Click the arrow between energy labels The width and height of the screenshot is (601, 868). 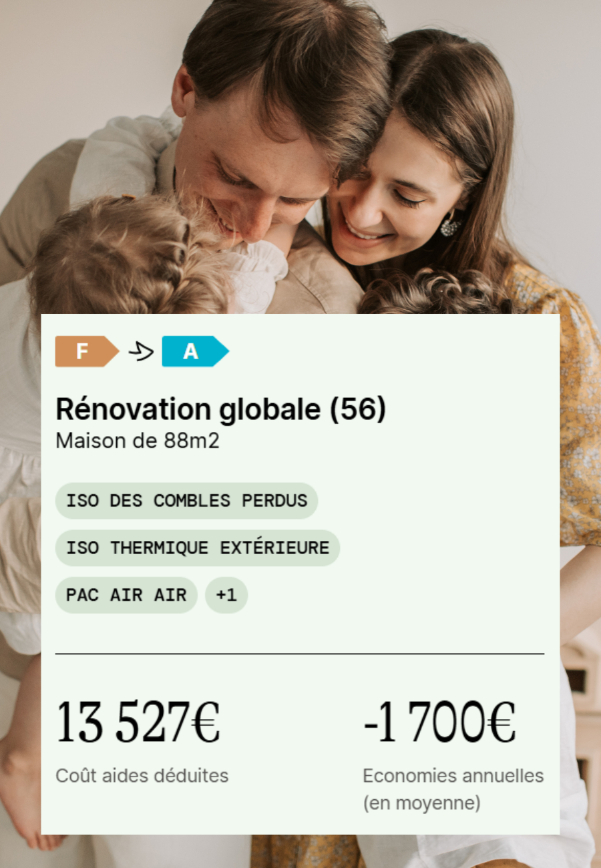pyautogui.click(x=141, y=351)
